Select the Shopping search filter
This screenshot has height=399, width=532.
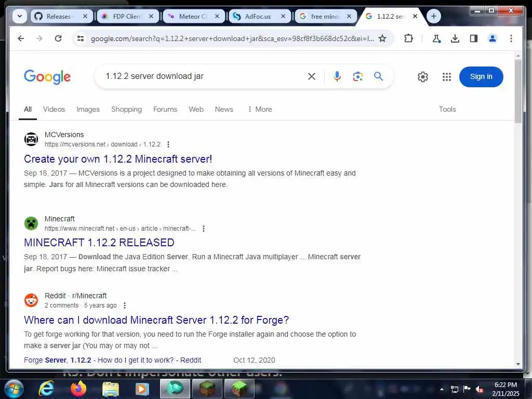127,109
